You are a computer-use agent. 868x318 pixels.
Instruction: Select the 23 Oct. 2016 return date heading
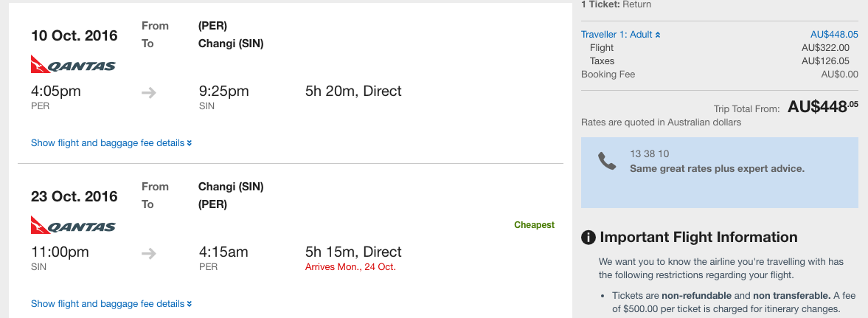(74, 197)
